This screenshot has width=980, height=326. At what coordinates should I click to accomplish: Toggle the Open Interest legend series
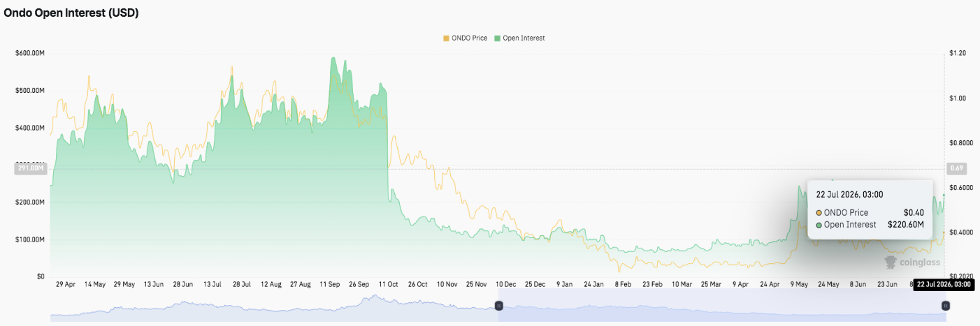pos(519,38)
